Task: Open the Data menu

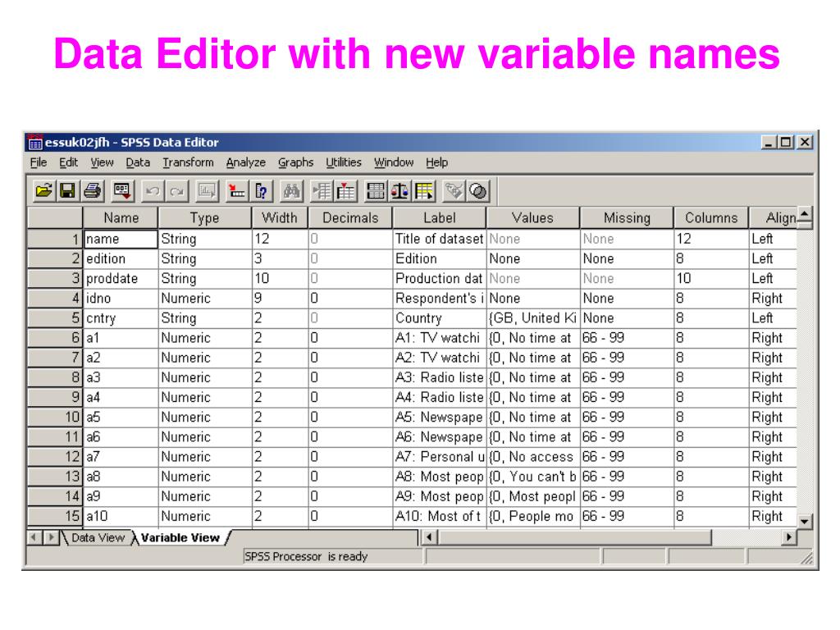Action: (x=138, y=162)
